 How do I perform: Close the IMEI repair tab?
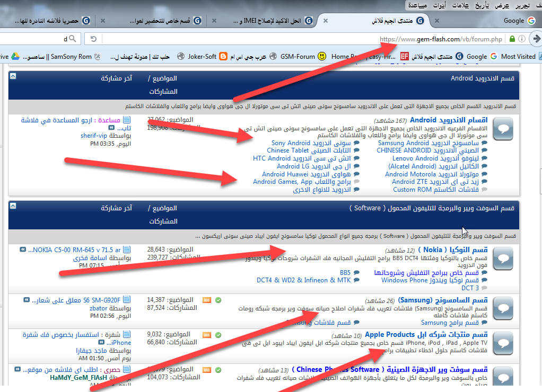(214, 21)
